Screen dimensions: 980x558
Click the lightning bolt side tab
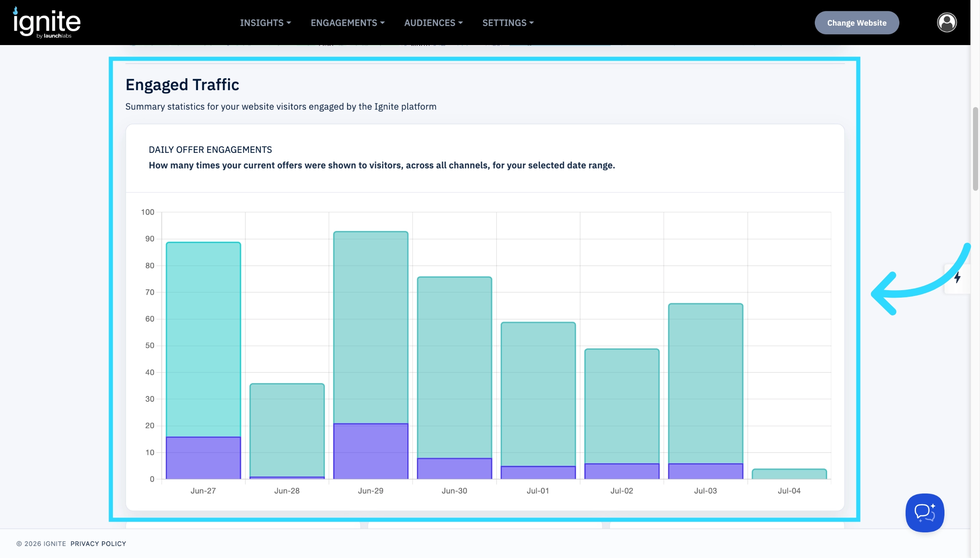click(957, 278)
